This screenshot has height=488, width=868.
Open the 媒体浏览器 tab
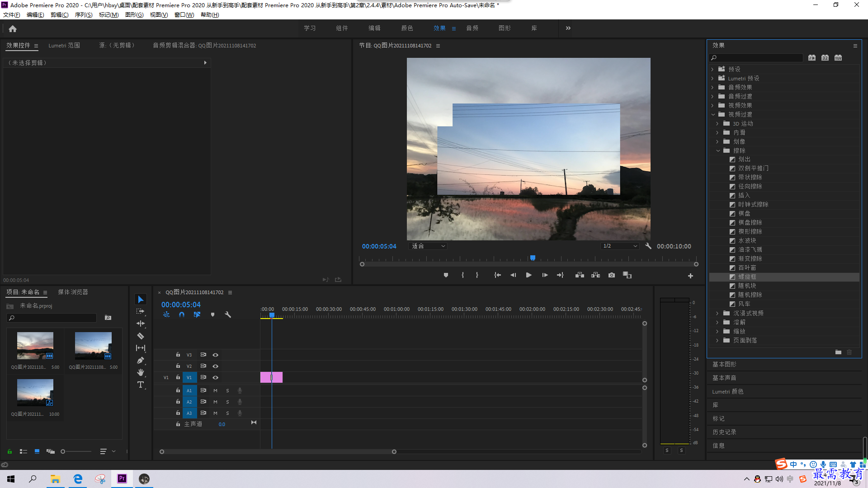tap(73, 292)
